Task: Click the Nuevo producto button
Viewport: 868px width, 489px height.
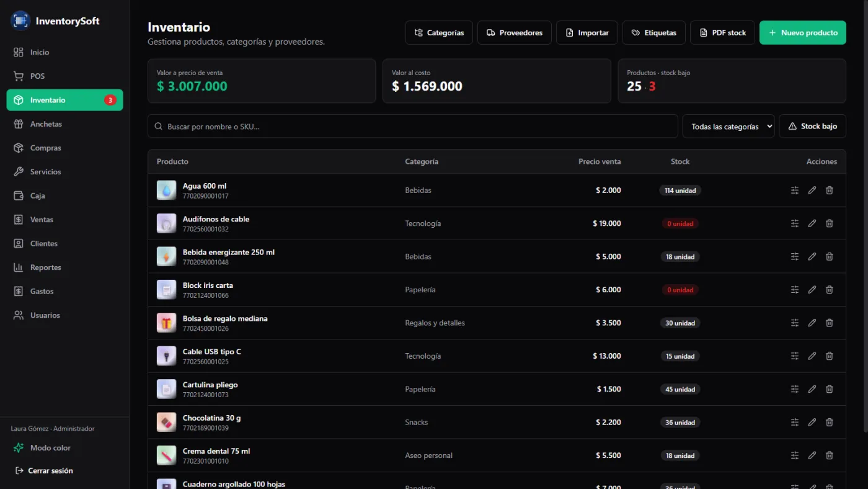Action: click(x=802, y=33)
